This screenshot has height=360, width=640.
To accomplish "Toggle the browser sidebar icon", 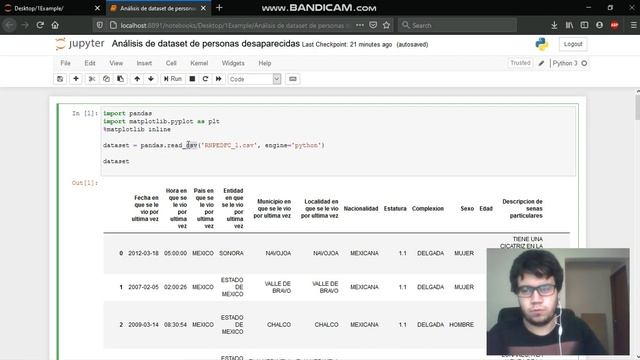I will [x=584, y=25].
